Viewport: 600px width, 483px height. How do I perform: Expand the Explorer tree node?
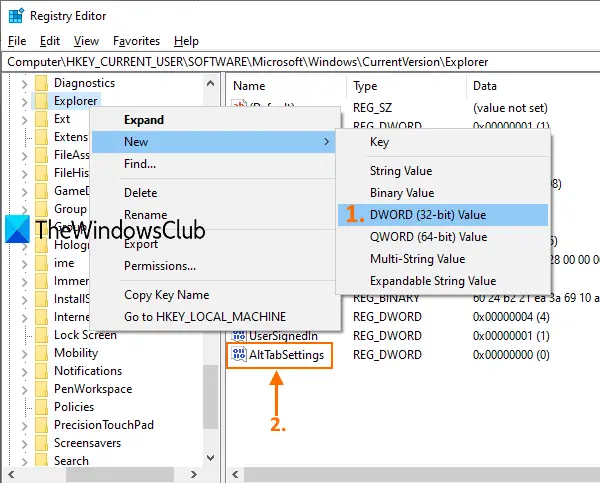[x=25, y=102]
